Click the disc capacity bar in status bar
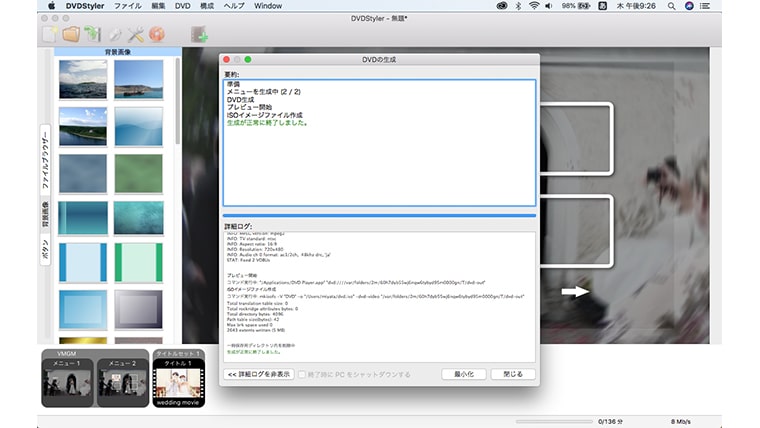This screenshot has height=428, width=760. pyautogui.click(x=554, y=422)
